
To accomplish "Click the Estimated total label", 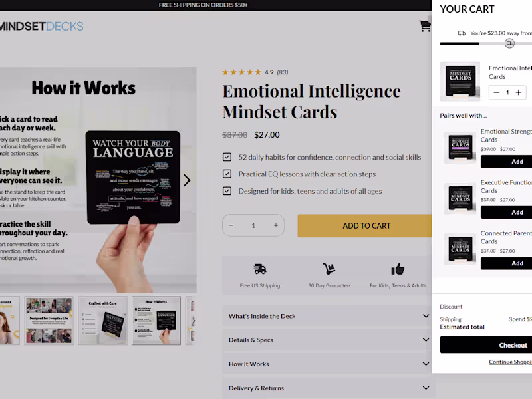I will coord(462,327).
